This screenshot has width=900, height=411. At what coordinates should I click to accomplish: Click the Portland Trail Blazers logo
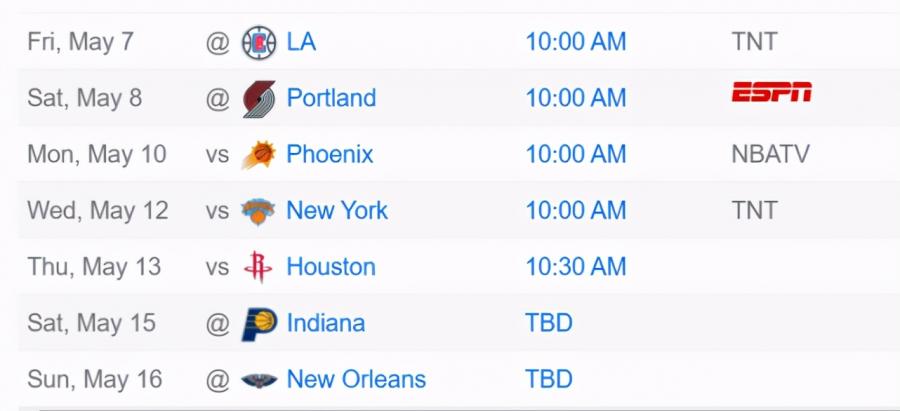pos(259,99)
